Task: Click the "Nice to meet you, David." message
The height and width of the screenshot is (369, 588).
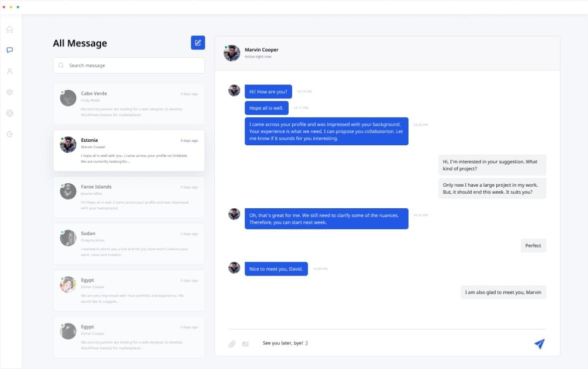Action: tap(276, 269)
